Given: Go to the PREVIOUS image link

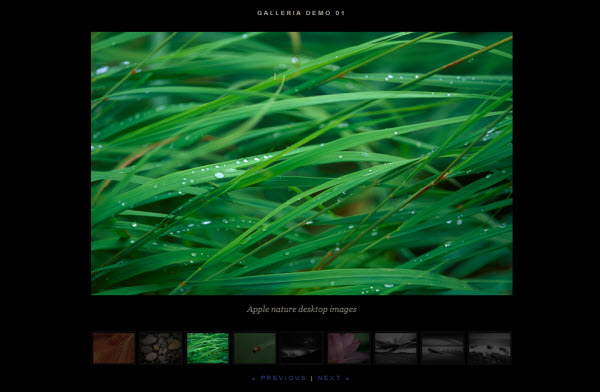Looking at the screenshot, I should pos(283,378).
